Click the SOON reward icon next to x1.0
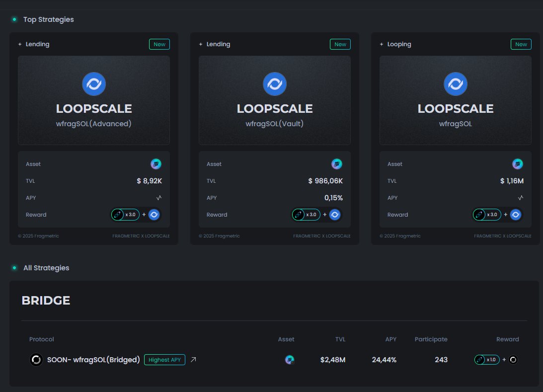Screen dimensions: 543x392 pyautogui.click(x=513, y=359)
